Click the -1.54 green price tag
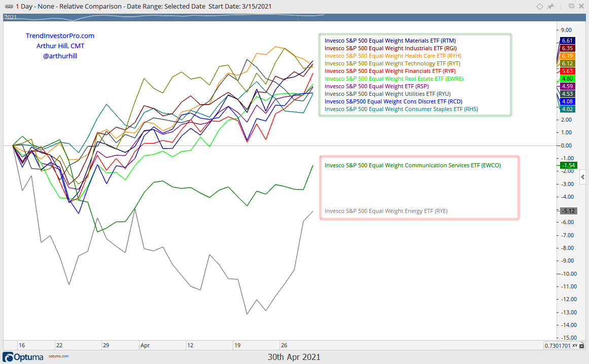The width and height of the screenshot is (589, 364). click(x=568, y=165)
